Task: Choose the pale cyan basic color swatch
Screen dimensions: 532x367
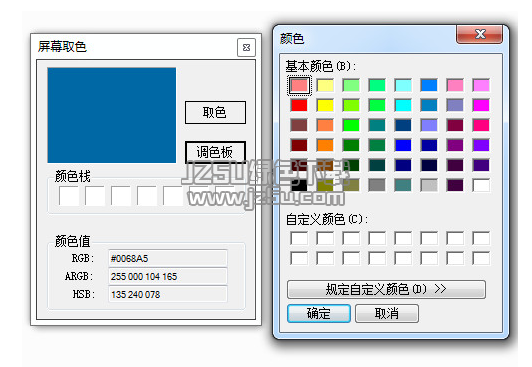Action: click(x=403, y=85)
